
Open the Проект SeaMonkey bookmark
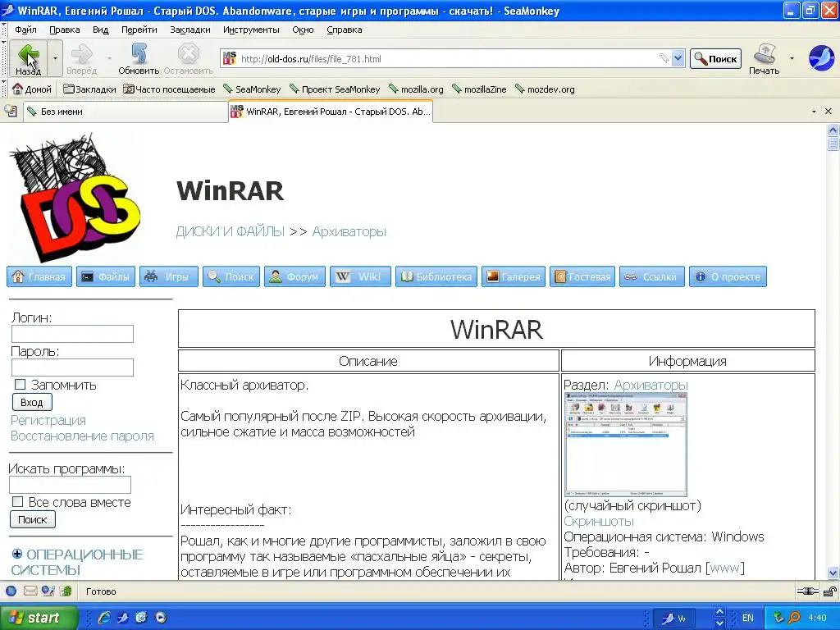(335, 89)
